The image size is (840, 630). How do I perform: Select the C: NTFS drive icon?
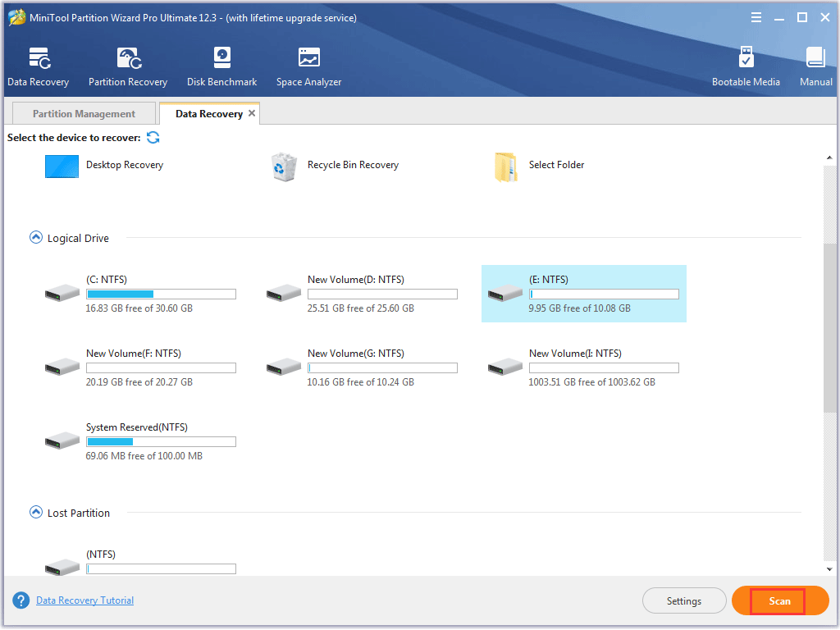pyautogui.click(x=62, y=293)
